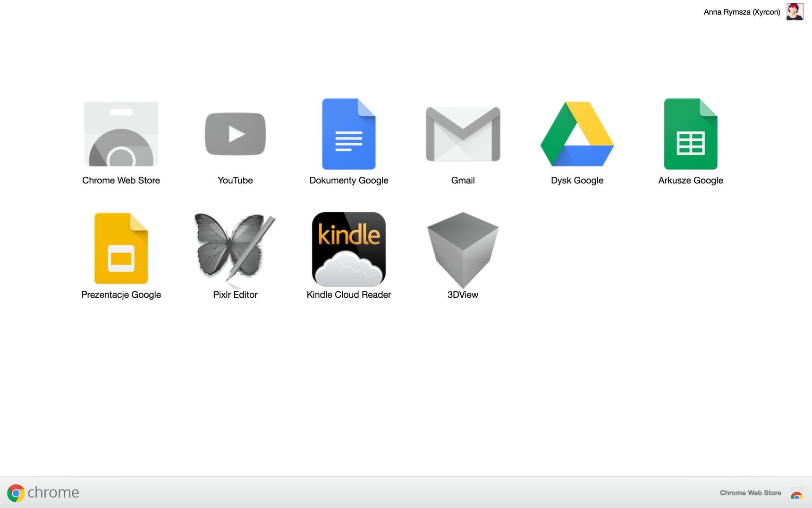Click the profile avatar photo
812x508 pixels.
[795, 12]
